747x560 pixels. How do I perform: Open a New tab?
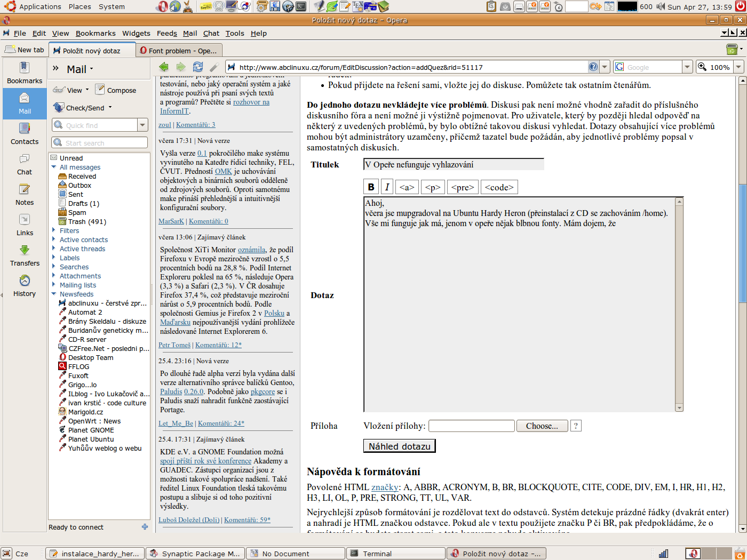coord(25,50)
